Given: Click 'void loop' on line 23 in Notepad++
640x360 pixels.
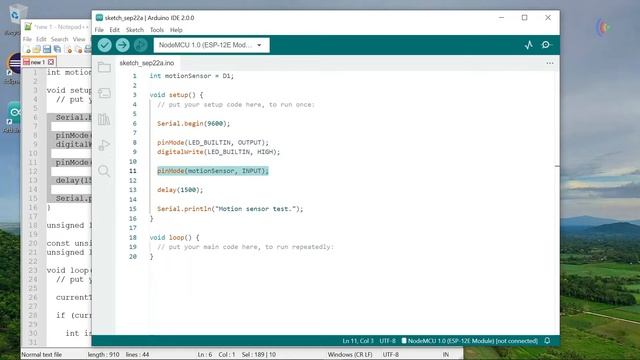Looking at the screenshot, I should [x=67, y=270].
